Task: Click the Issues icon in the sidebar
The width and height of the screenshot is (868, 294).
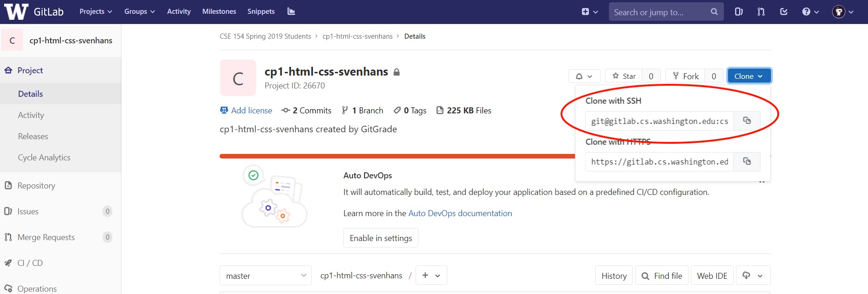Action: (x=8, y=211)
